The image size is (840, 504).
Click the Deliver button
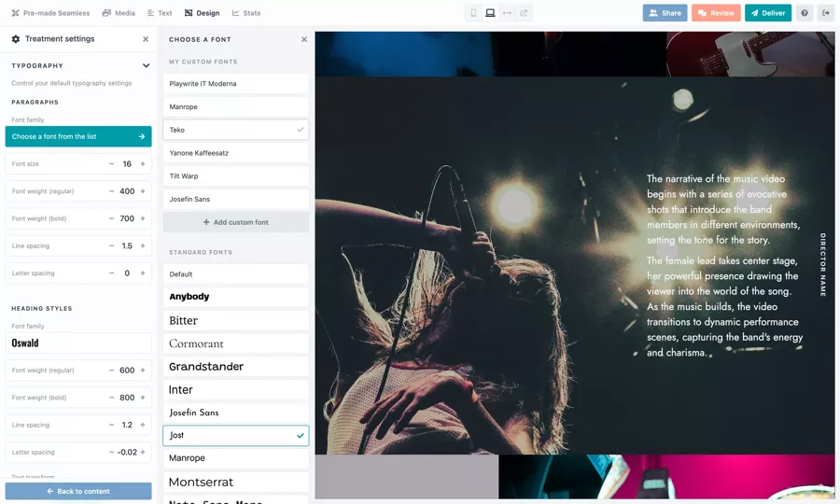pyautogui.click(x=768, y=13)
